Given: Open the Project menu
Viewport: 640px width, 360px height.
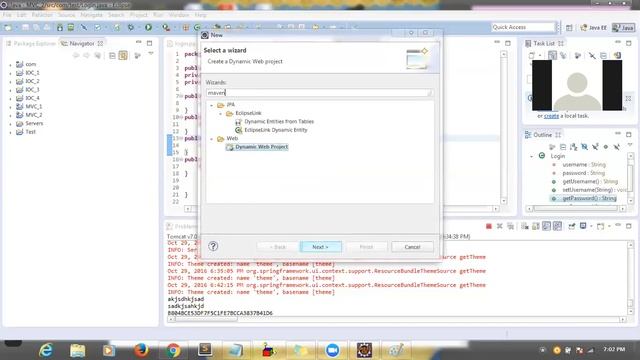Looking at the screenshot, I should (x=138, y=15).
